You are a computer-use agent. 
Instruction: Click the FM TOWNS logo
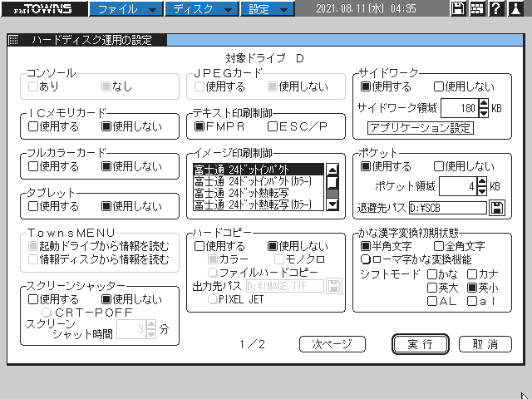(x=44, y=8)
